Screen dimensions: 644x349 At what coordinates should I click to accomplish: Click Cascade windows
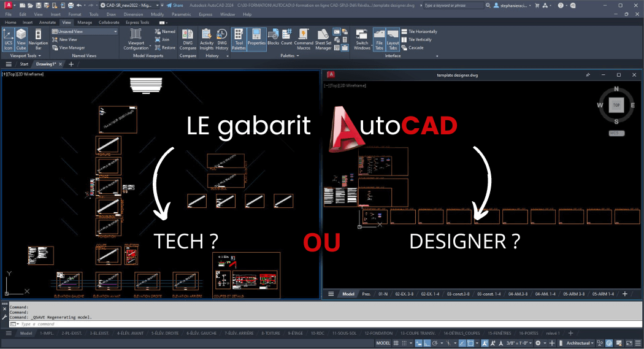(x=412, y=48)
